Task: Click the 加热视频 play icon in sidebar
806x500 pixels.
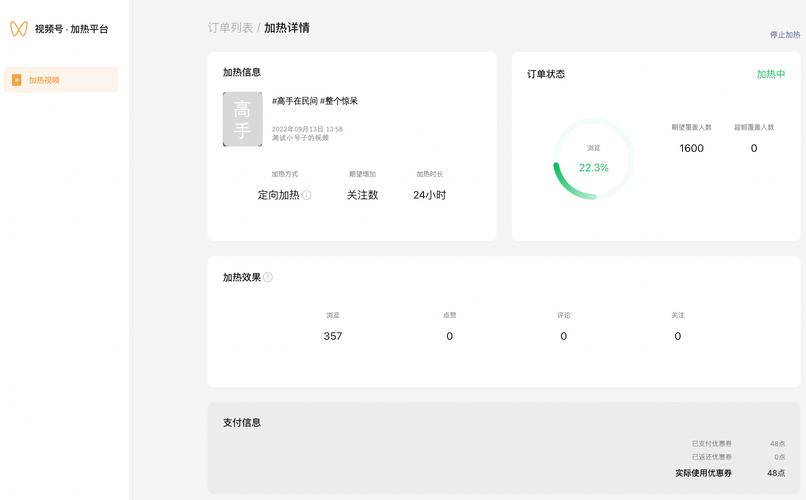Action: click(16, 80)
